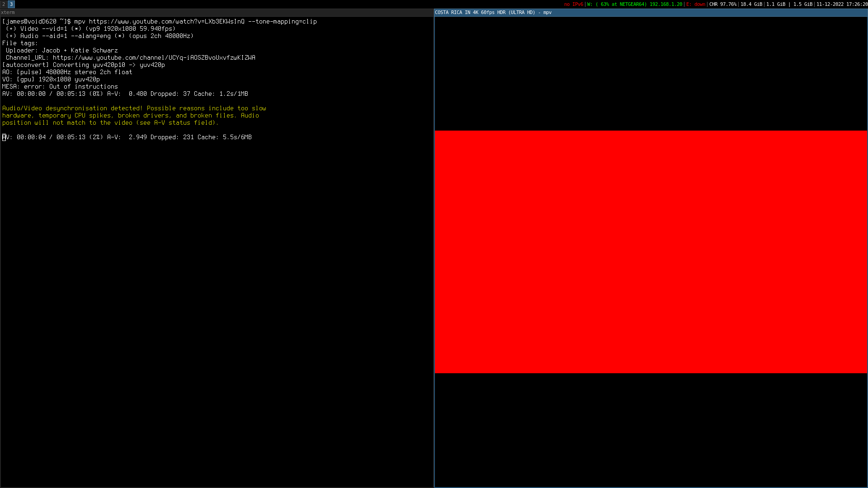
Task: Click the lower black letterbox in mpv
Action: click(651, 429)
